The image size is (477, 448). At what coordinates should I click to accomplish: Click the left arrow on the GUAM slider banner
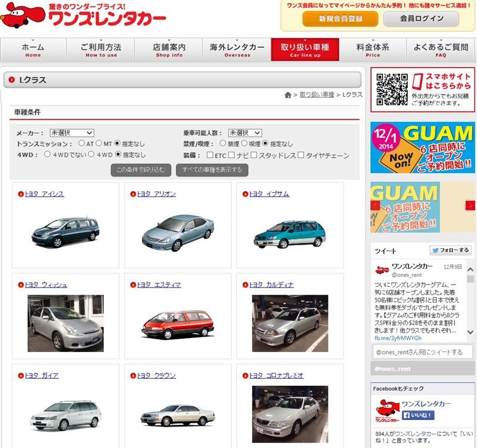tap(375, 206)
